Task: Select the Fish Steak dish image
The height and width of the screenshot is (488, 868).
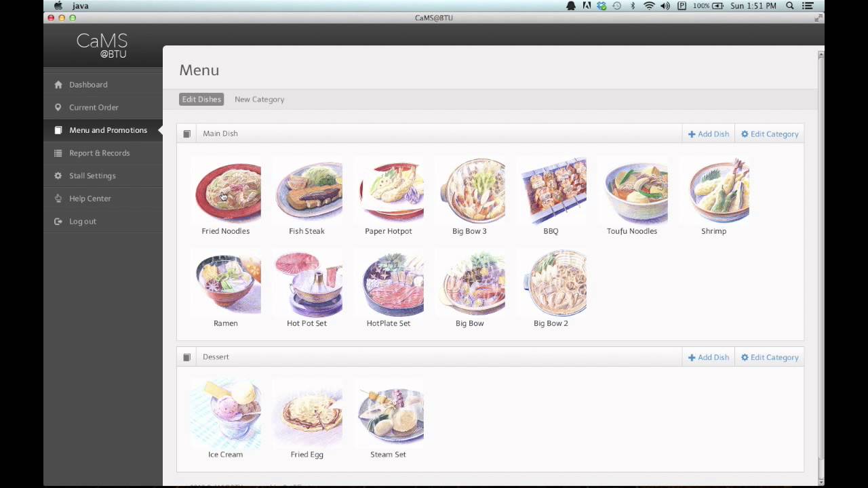Action: tap(307, 191)
